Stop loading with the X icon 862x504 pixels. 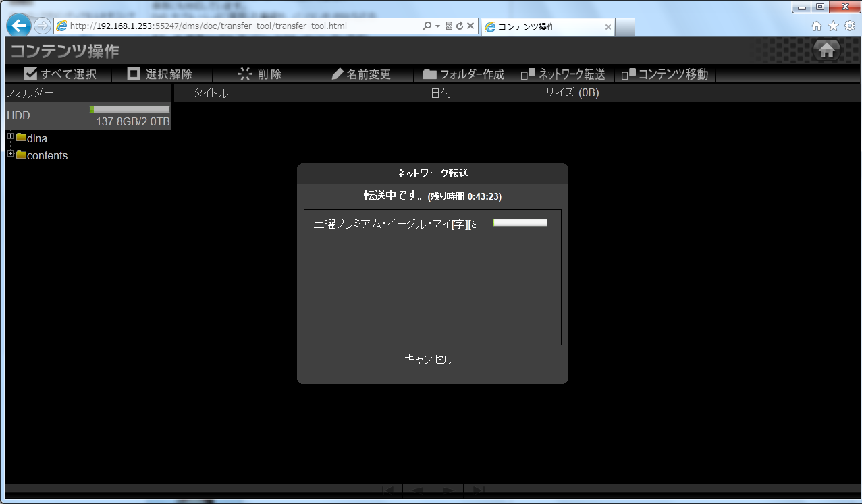click(470, 26)
